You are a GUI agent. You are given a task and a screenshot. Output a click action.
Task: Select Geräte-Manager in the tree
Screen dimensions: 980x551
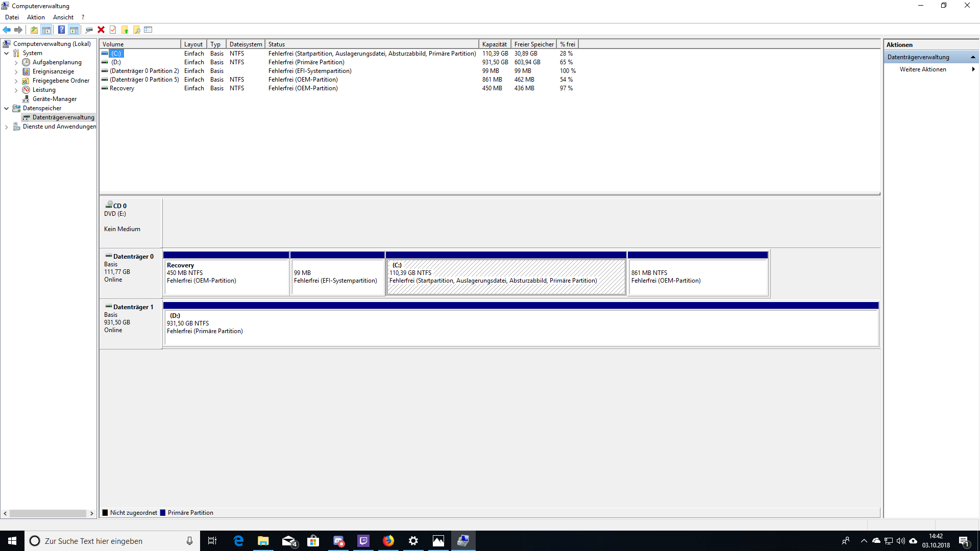(x=55, y=99)
